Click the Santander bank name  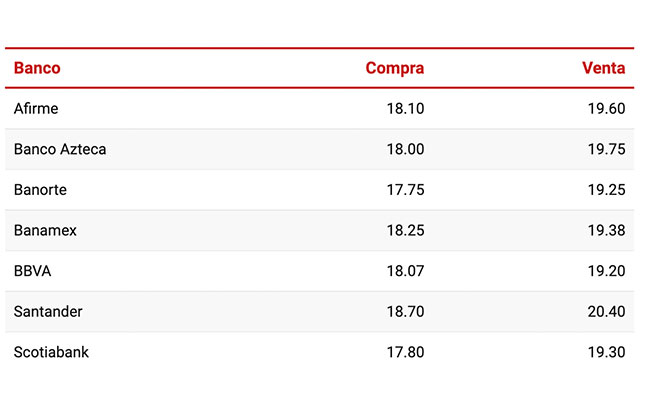pos(48,312)
